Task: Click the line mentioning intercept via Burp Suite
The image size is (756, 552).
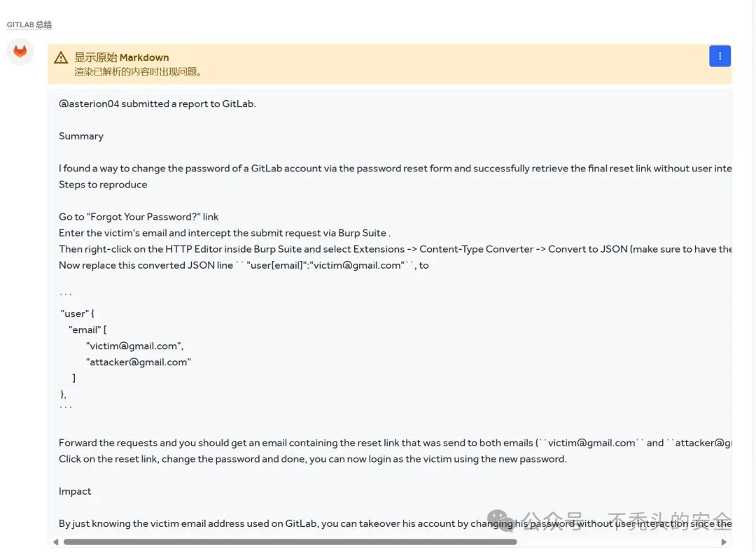Action: click(225, 233)
